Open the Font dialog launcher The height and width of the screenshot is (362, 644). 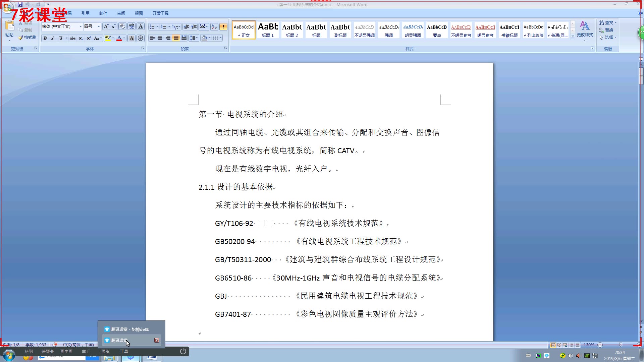(143, 48)
